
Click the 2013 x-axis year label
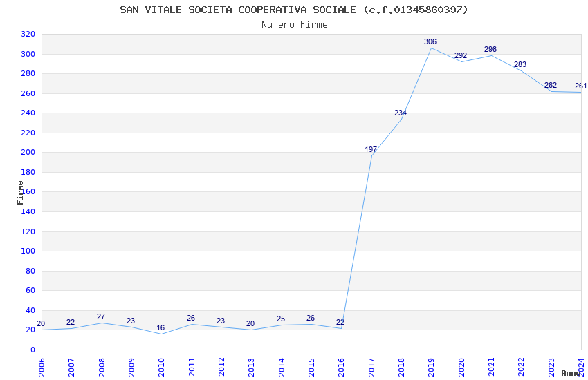click(251, 367)
